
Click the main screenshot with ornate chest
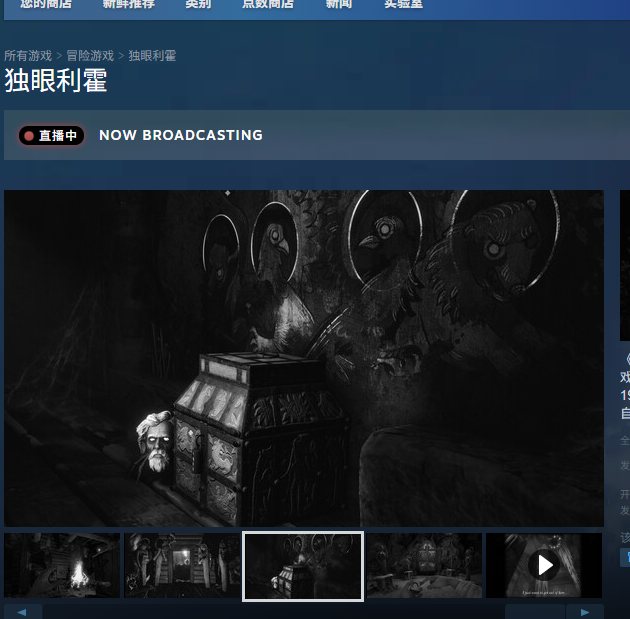point(304,358)
